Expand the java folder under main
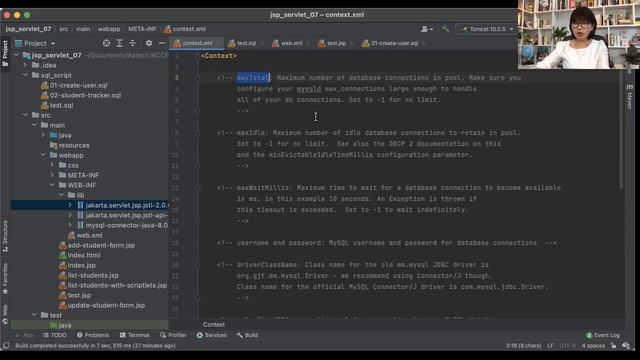Screen dimensions: 640x360 pyautogui.click(x=44, y=135)
